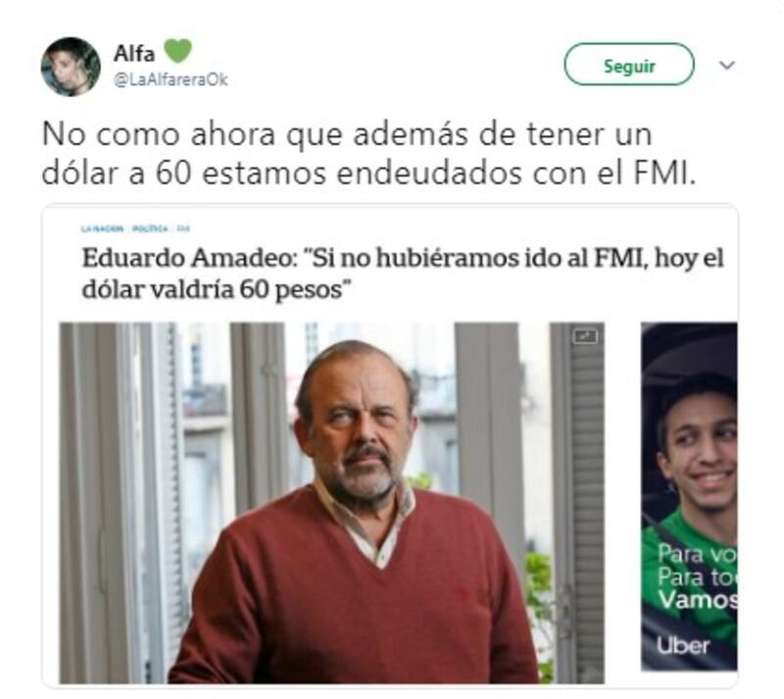
Task: Open the Uber advertisement banner
Action: tap(689, 497)
